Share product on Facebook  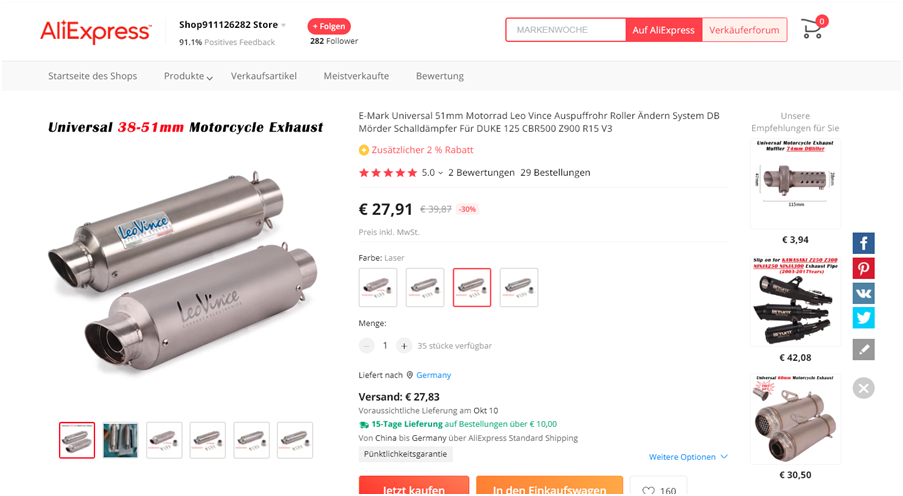point(863,243)
